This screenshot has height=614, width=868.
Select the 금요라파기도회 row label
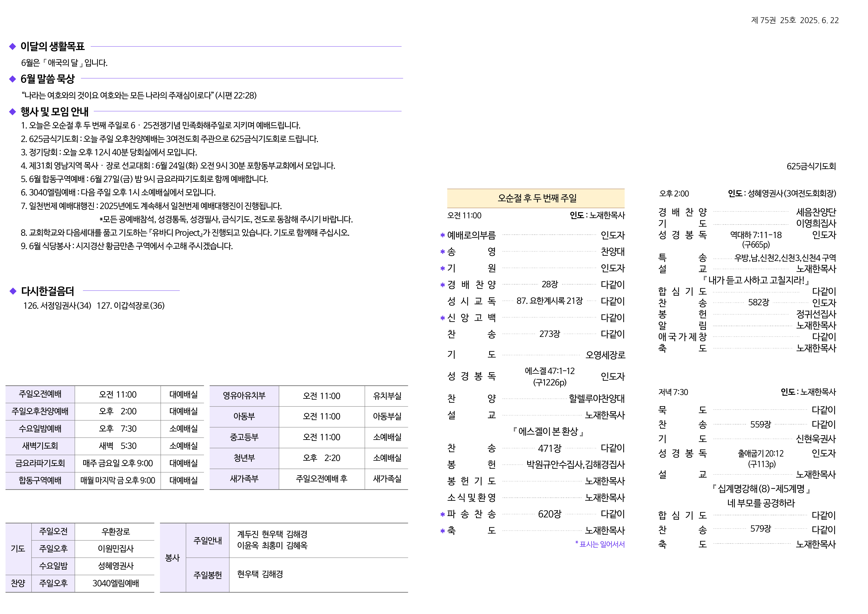(40, 464)
